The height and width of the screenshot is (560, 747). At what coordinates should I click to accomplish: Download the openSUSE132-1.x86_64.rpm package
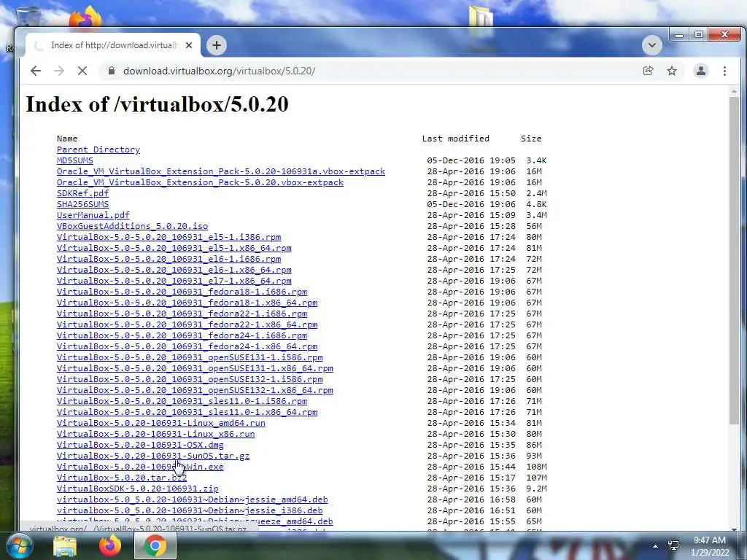click(195, 391)
